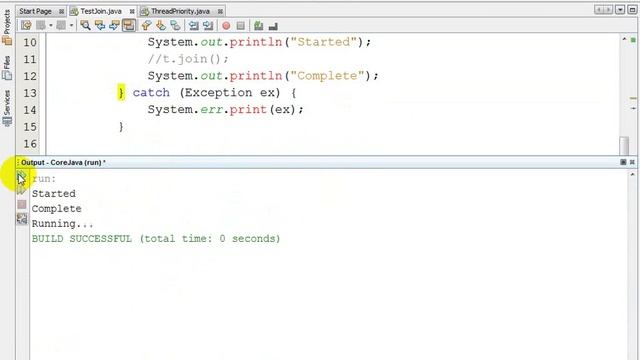Viewport: 640px width, 360px height.
Task: Click green error stripe status square
Action: [633, 40]
